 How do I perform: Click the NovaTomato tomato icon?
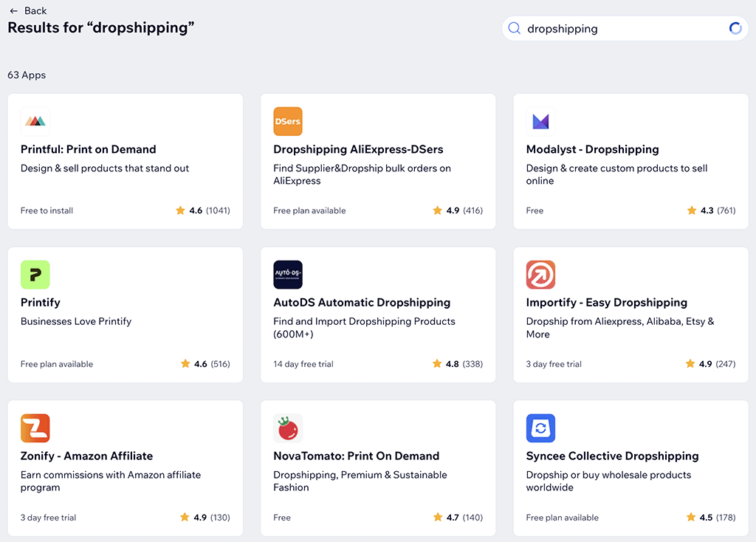(288, 428)
